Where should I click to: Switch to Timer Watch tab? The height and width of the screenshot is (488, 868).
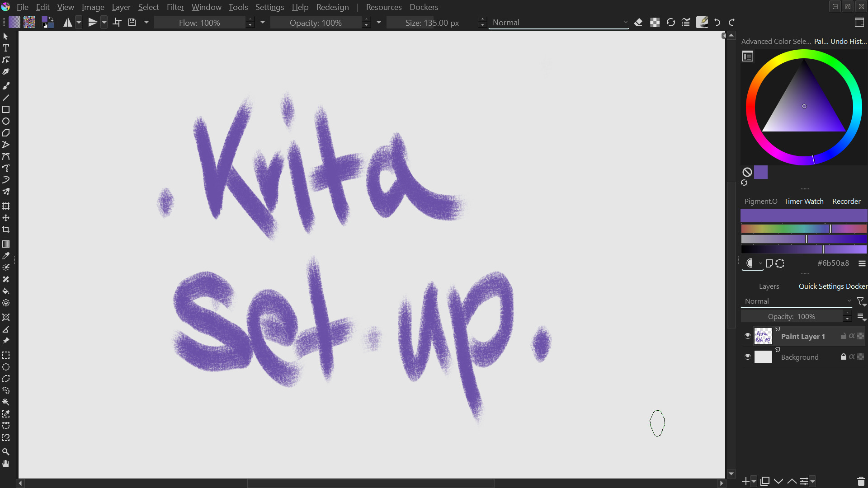804,202
